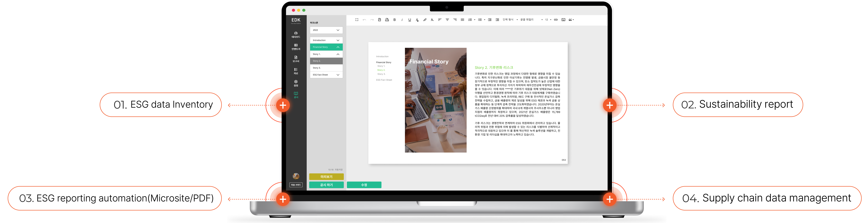The image size is (868, 223).
Task: Open the 2022 year dropdown
Action: tap(326, 30)
